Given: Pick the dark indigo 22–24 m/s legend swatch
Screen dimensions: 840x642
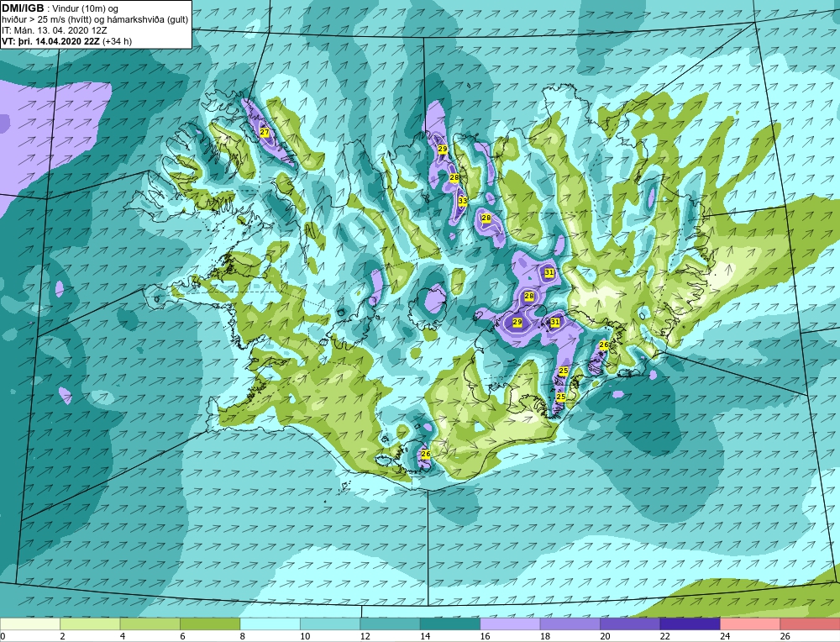Looking at the screenshot, I should coord(690,624).
